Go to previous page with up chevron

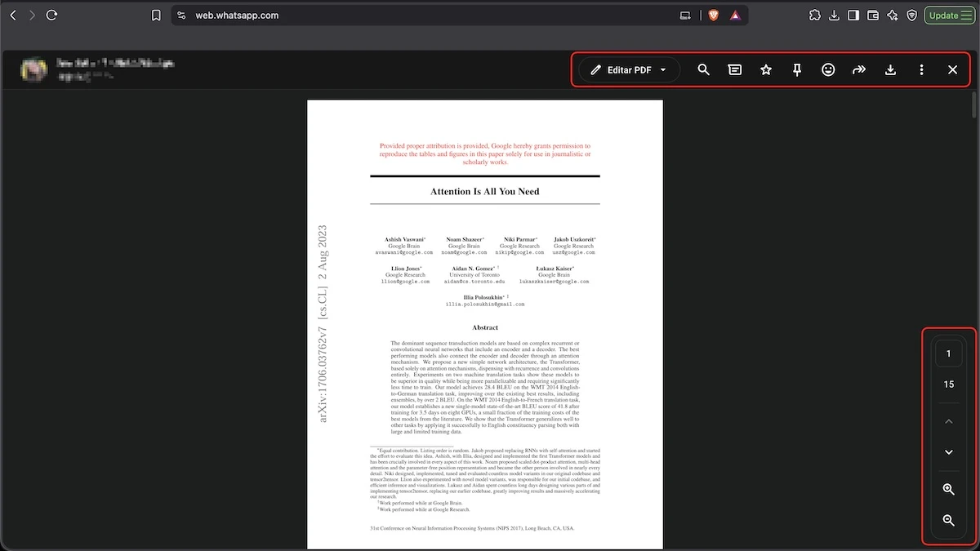[x=948, y=422]
